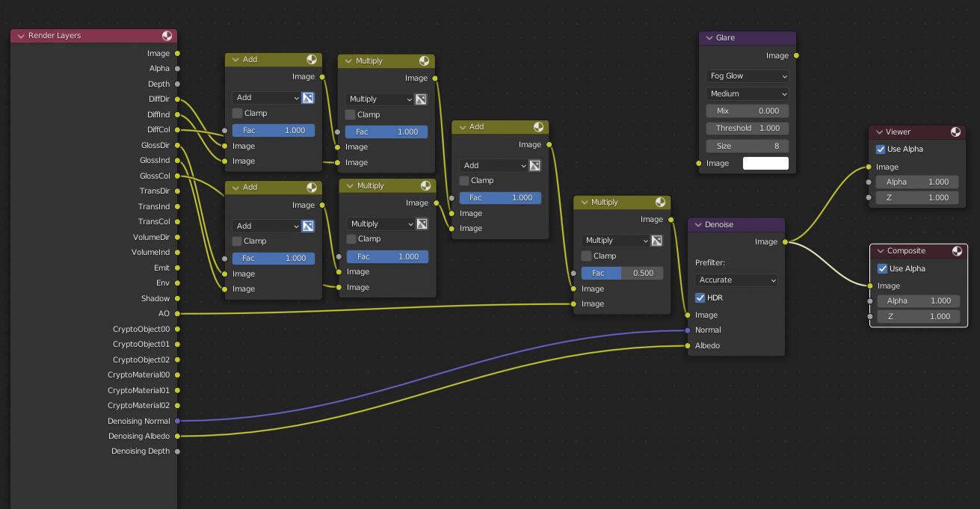Viewport: 980px width, 509px height.
Task: Toggle the Render Layers node preview icon
Action: pyautogui.click(x=167, y=36)
